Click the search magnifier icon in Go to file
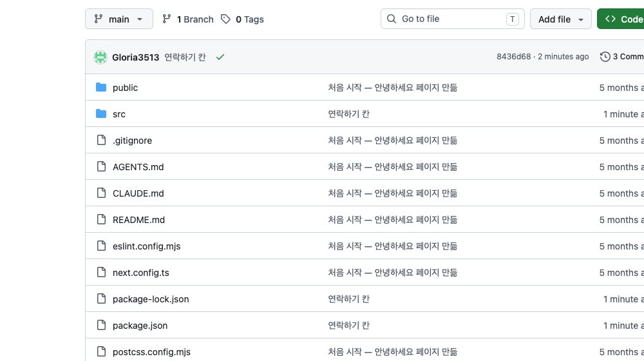 pyautogui.click(x=392, y=19)
